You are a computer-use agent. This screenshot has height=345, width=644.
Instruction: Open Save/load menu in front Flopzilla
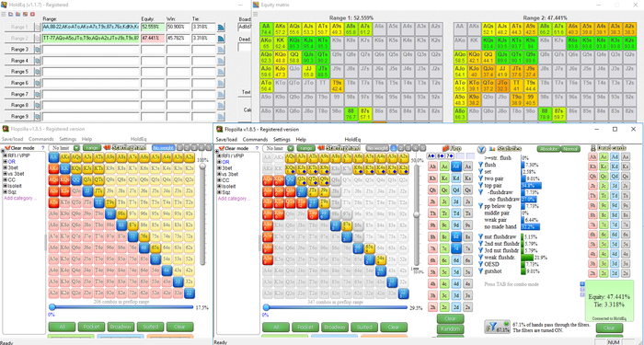[226, 140]
